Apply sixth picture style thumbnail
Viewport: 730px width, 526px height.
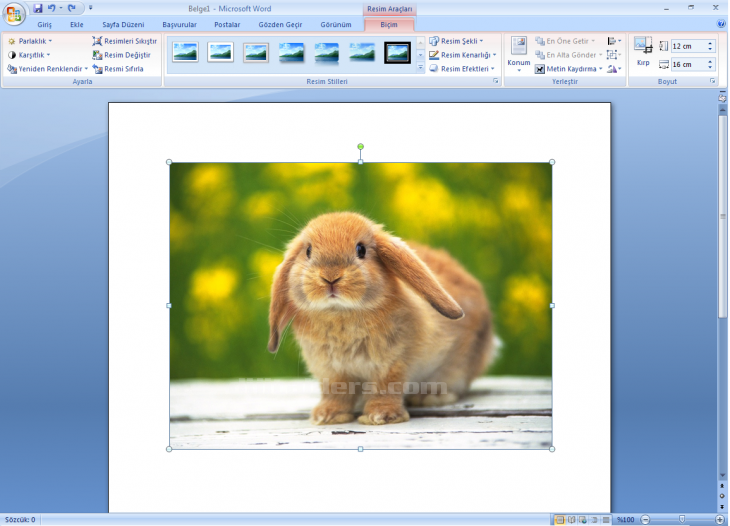point(362,52)
